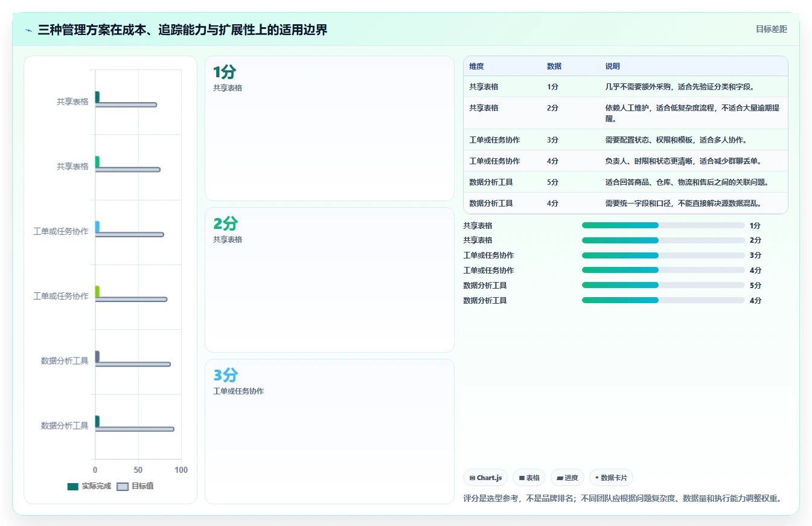Click the blue 实际完成 bar in the chart
The height and width of the screenshot is (526, 812).
point(97,227)
